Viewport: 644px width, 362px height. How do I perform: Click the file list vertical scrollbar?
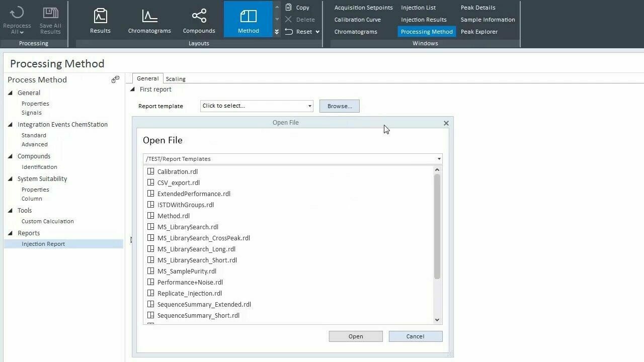[437, 226]
